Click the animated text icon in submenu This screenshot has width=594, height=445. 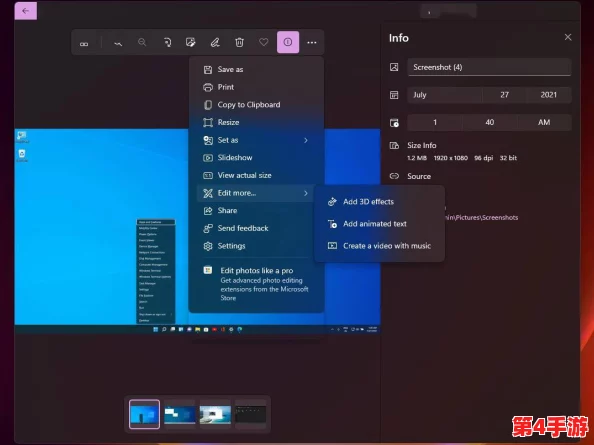(332, 224)
